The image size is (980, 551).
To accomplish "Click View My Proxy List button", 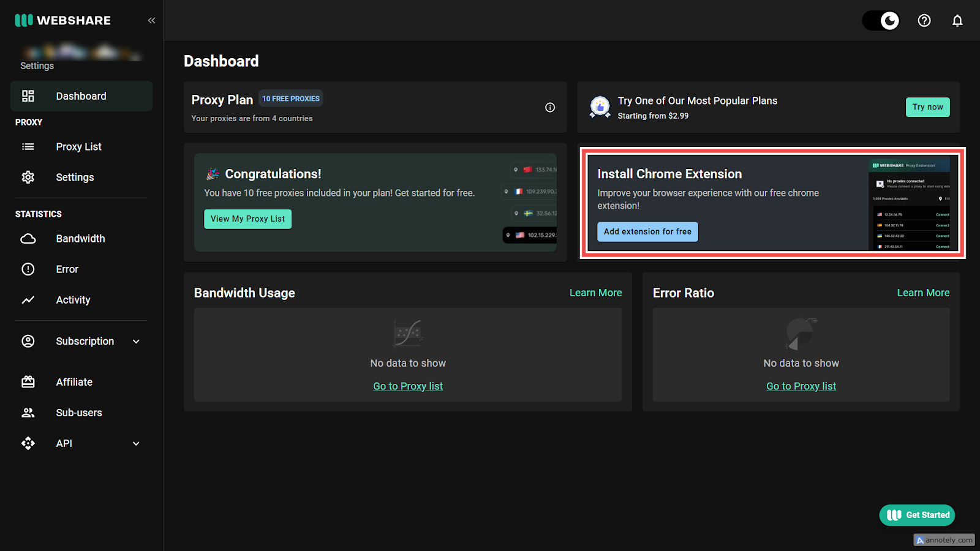I will [x=247, y=219].
